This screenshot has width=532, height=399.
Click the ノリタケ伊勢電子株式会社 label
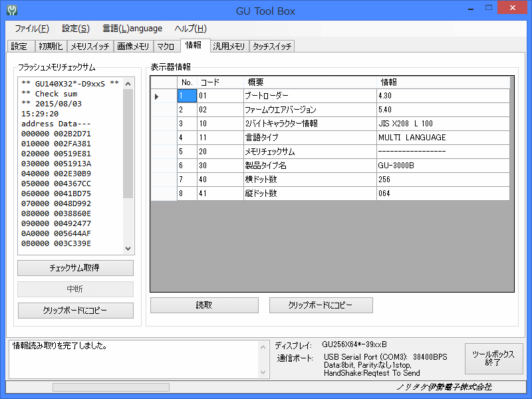coord(444,387)
